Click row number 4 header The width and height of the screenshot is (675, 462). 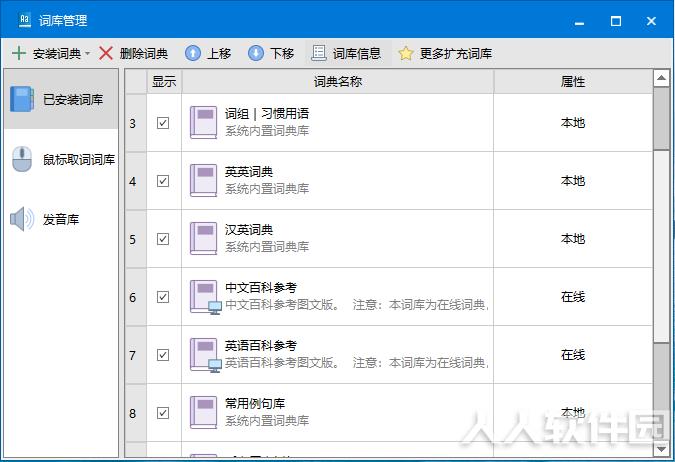136,181
